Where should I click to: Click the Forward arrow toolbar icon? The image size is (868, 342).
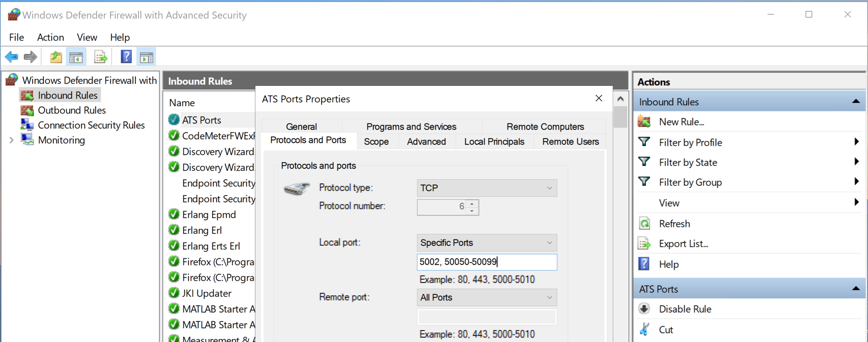[30, 57]
